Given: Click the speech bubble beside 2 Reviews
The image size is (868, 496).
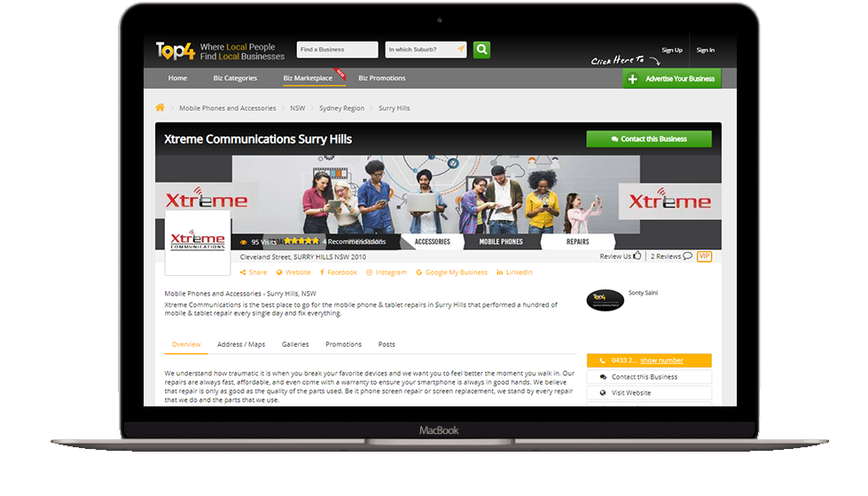Looking at the screenshot, I should click(687, 256).
